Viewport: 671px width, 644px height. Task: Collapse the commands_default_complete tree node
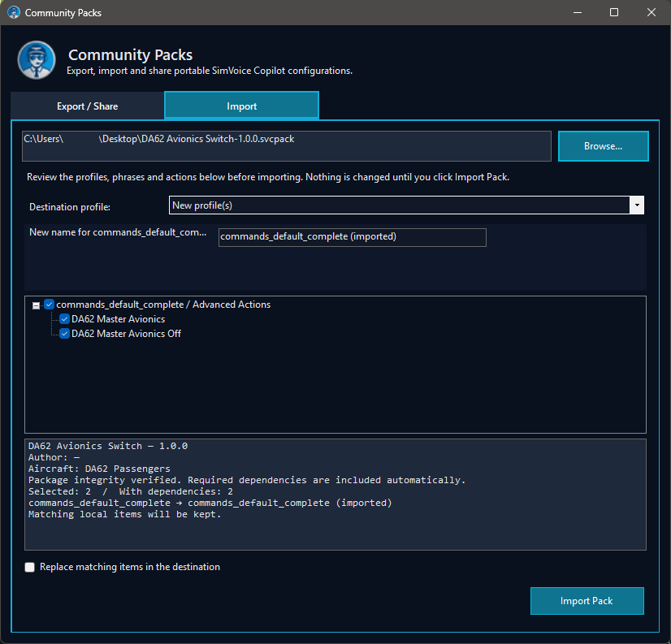point(37,305)
